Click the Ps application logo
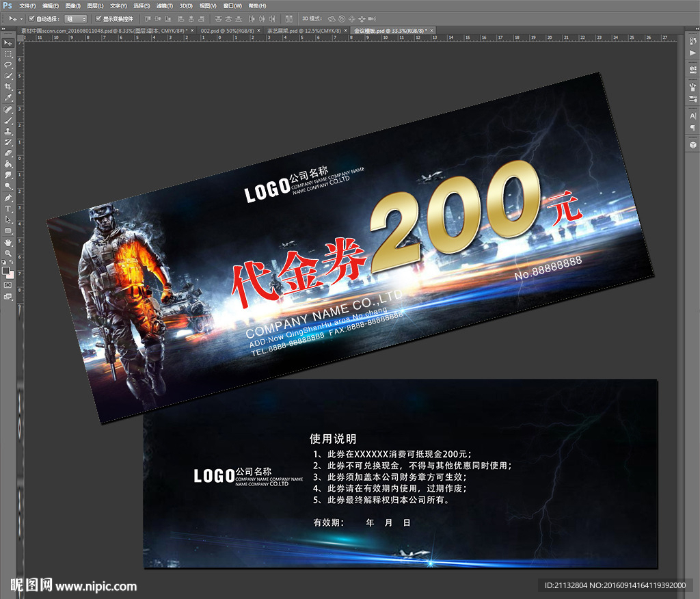 pos(8,5)
